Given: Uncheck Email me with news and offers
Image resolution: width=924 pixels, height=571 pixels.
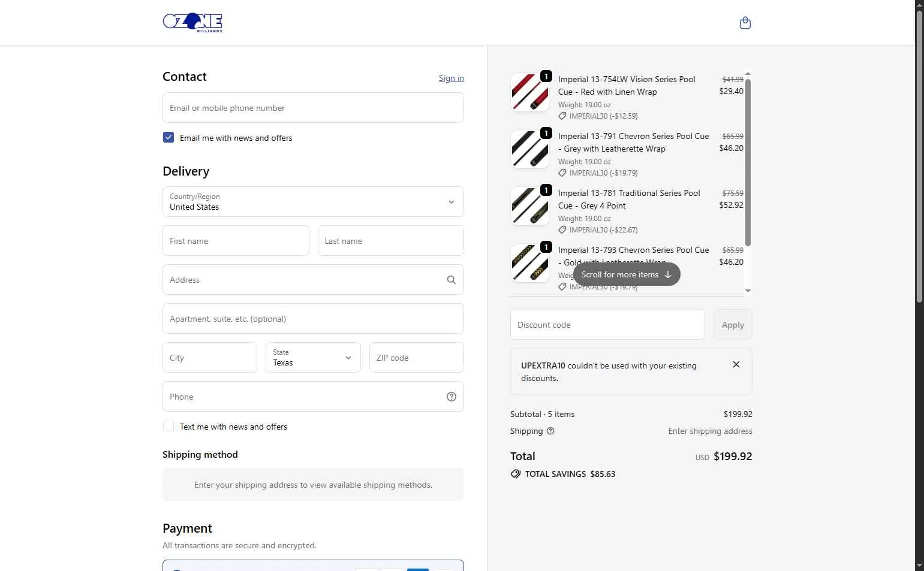Looking at the screenshot, I should (x=168, y=137).
